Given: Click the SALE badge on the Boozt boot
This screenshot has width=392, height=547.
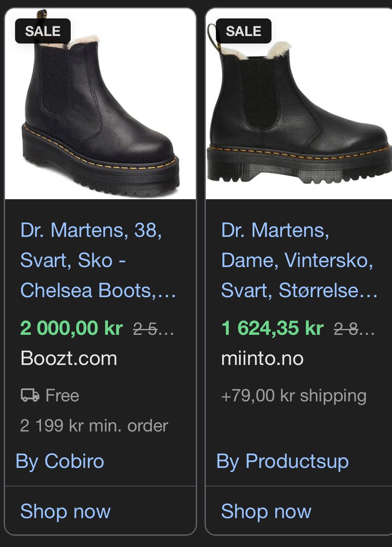Looking at the screenshot, I should coord(43,31).
